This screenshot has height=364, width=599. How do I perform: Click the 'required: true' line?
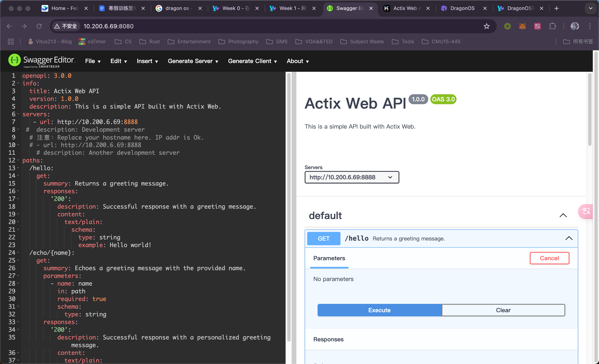pos(82,299)
